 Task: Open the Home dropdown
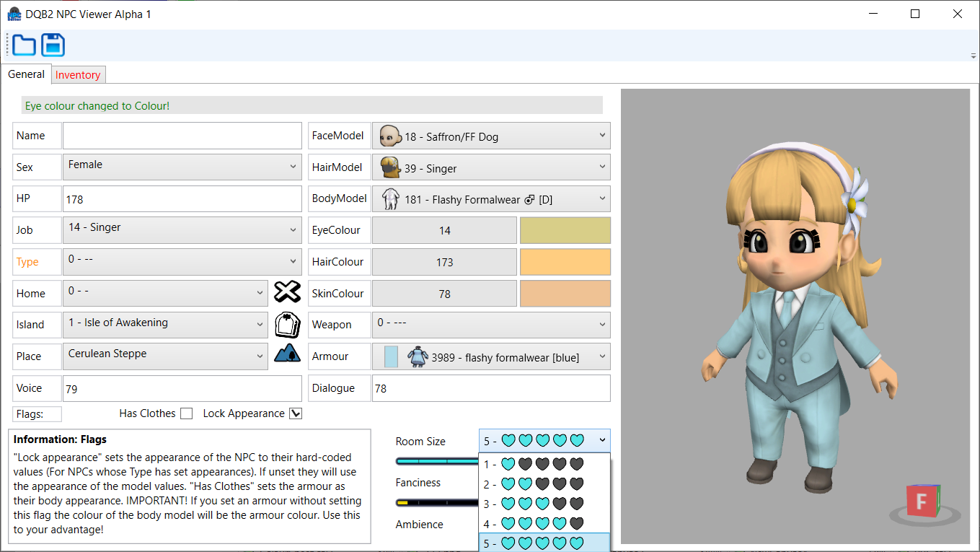click(166, 293)
